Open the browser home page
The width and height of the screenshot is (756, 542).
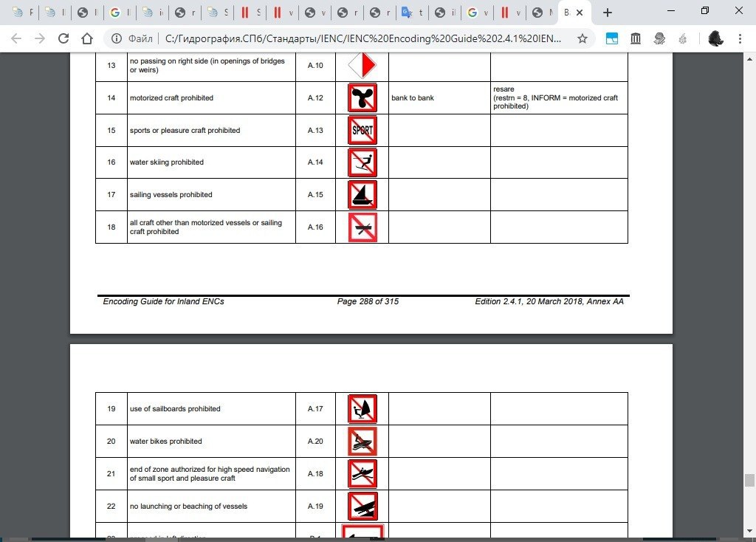coord(87,38)
